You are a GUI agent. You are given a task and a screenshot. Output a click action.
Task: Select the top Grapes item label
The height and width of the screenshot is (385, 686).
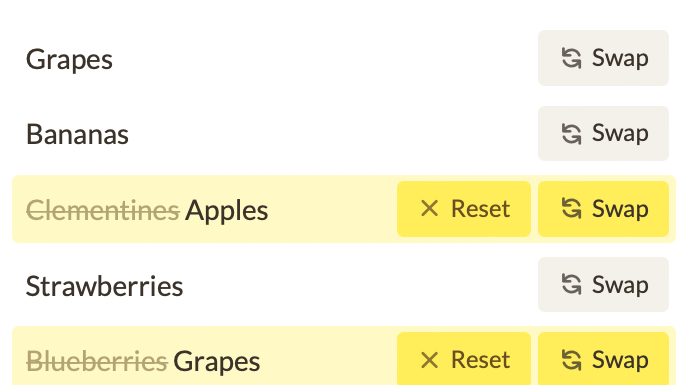tap(69, 60)
